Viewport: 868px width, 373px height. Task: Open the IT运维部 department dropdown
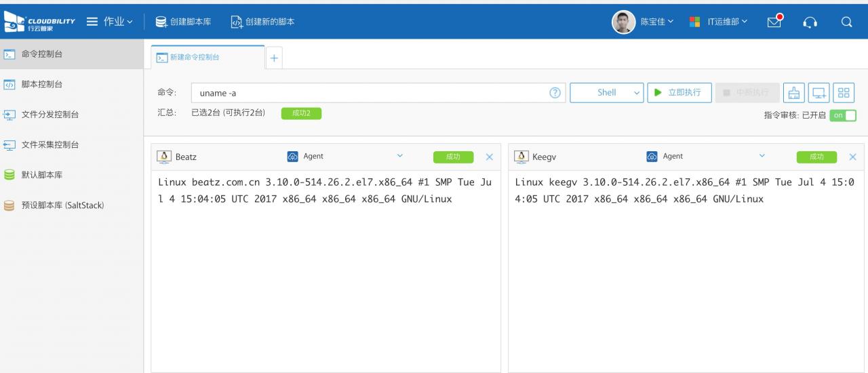point(718,22)
